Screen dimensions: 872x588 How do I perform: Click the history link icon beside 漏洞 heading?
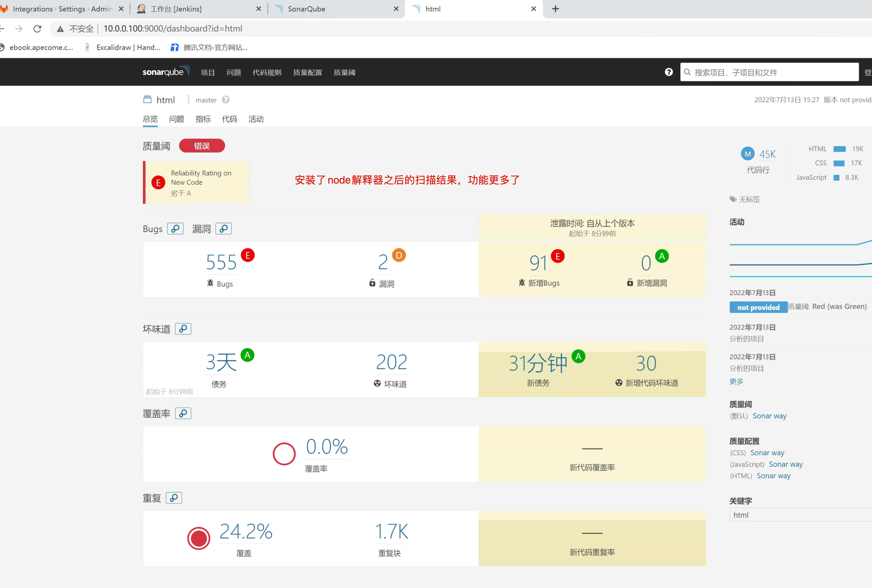coord(223,228)
